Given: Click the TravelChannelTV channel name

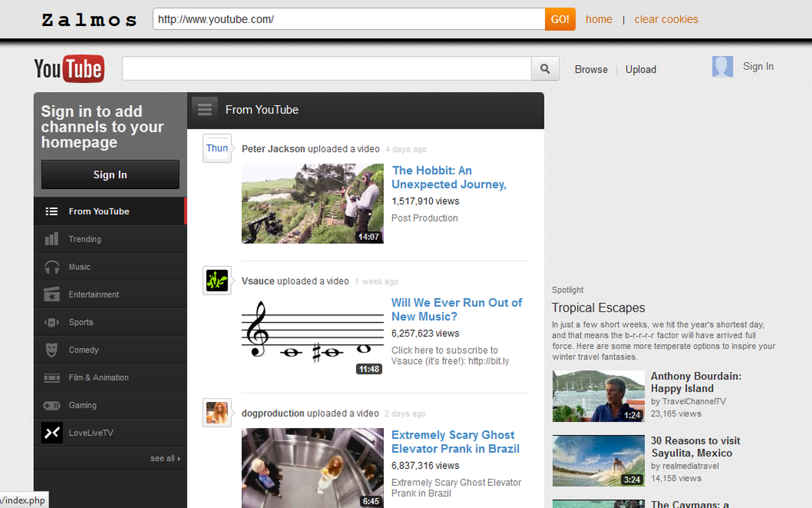Looking at the screenshot, I should [694, 401].
